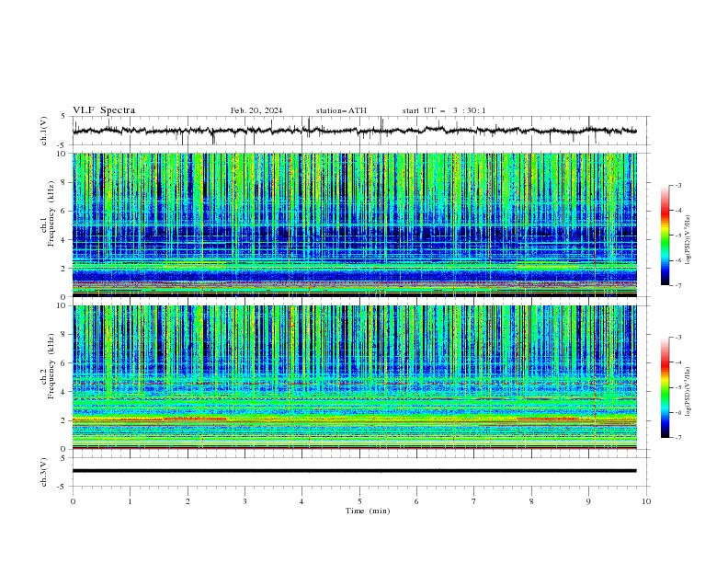Click the ch.1 colorbar "-3" value

click(677, 185)
